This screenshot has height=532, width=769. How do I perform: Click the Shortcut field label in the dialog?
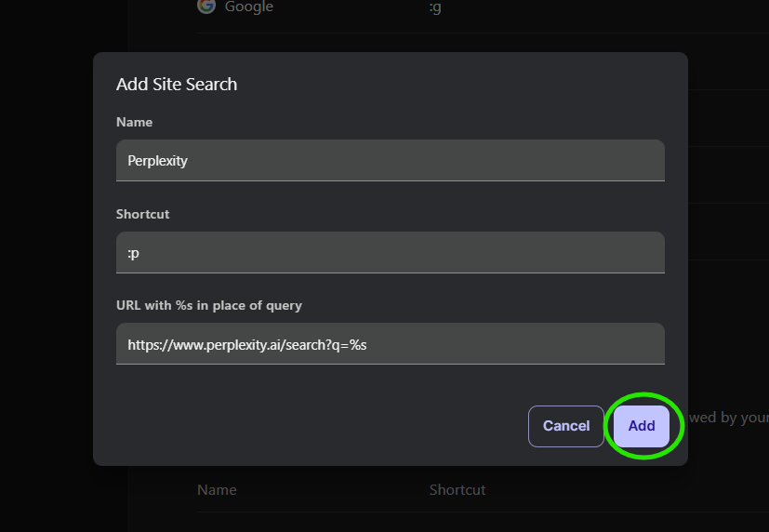point(142,214)
